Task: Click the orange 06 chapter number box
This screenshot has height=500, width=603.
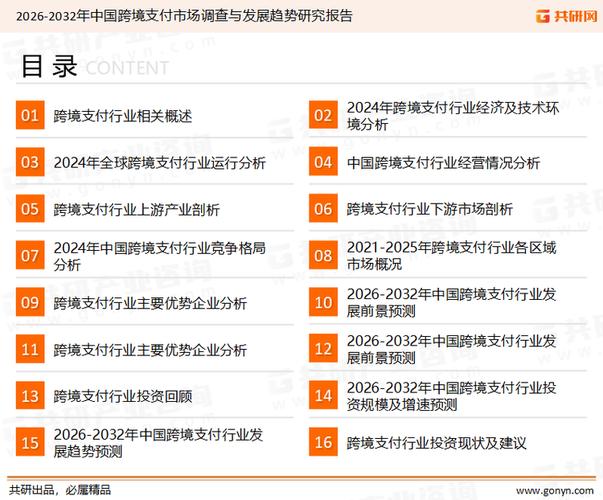Action: 323,209
